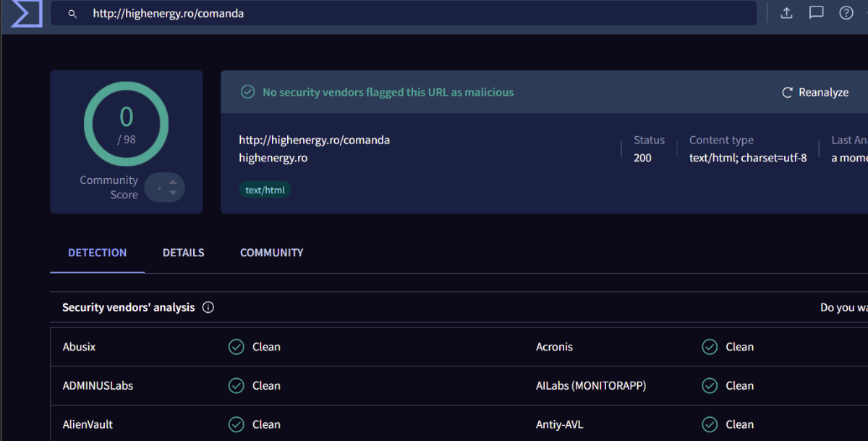Open the help question mark icon
Viewport: 868px width, 441px height.
coord(846,13)
